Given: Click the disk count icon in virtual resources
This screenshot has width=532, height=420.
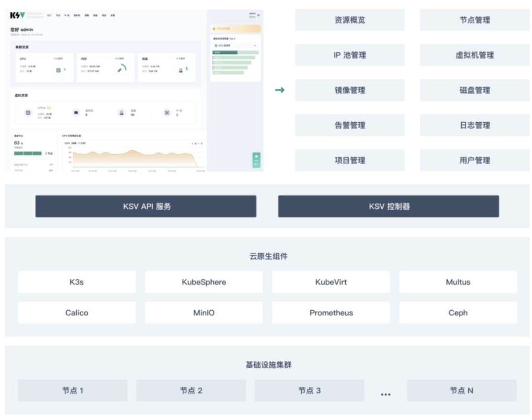Looking at the screenshot, I should tap(122, 113).
